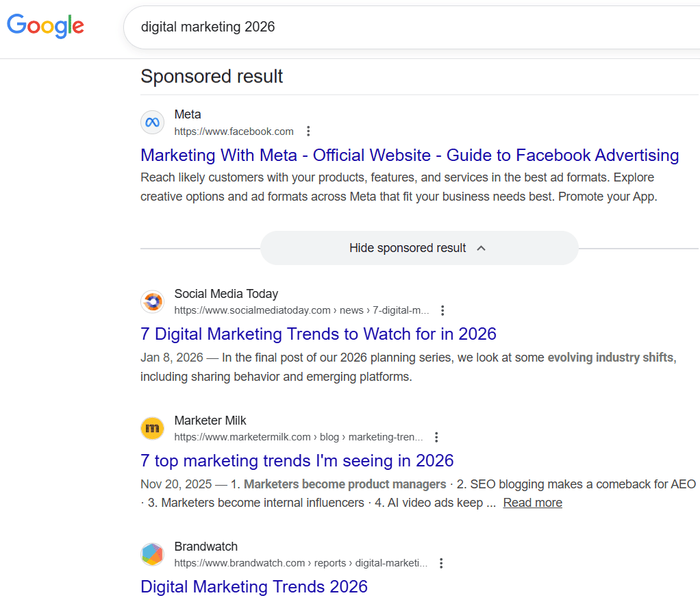Click the Social Media Today favicon
The height and width of the screenshot is (600, 700).
pos(152,301)
